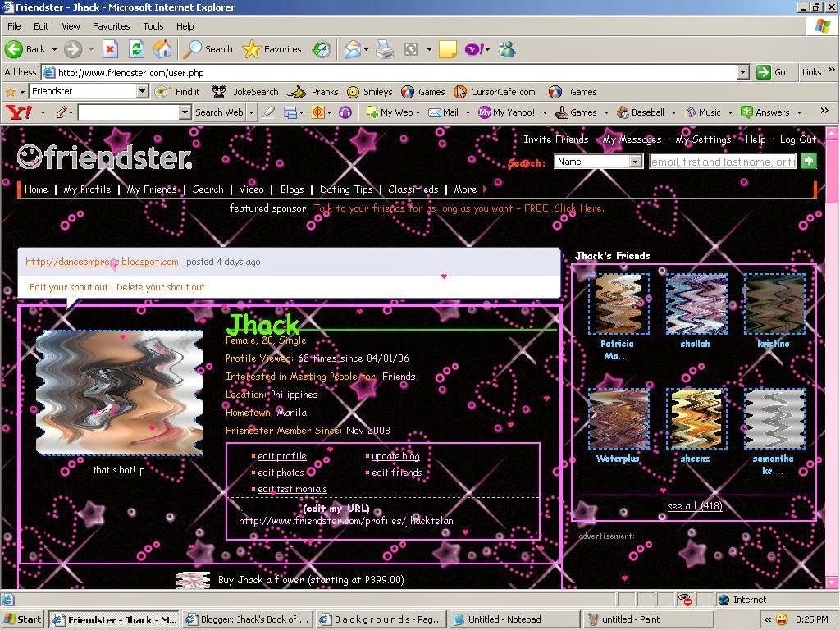This screenshot has height=630, width=840.
Task: Open the Name search type dropdown
Action: click(598, 162)
